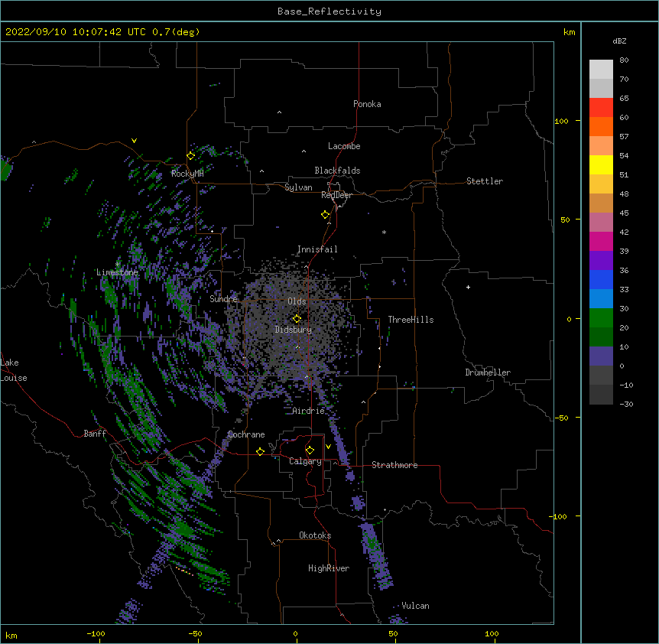Click the Drumheller label
The image size is (659, 644).
tap(488, 372)
